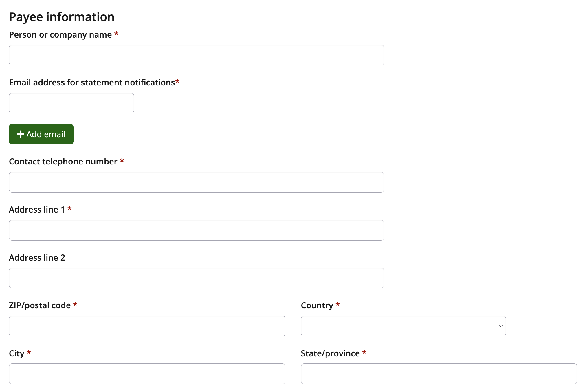This screenshot has width=587, height=392.
Task: Select the State/province input box
Action: tap(439, 374)
